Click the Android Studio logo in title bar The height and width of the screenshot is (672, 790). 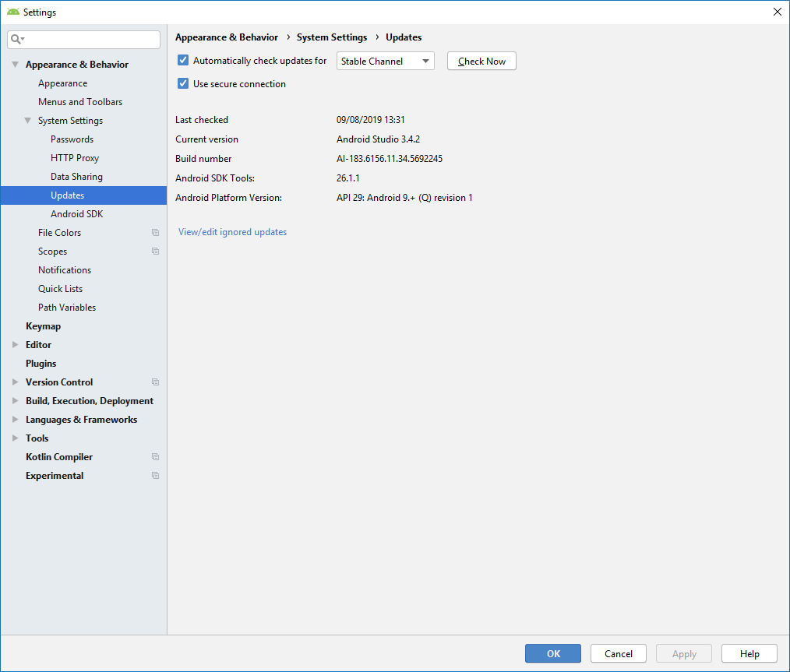click(13, 12)
